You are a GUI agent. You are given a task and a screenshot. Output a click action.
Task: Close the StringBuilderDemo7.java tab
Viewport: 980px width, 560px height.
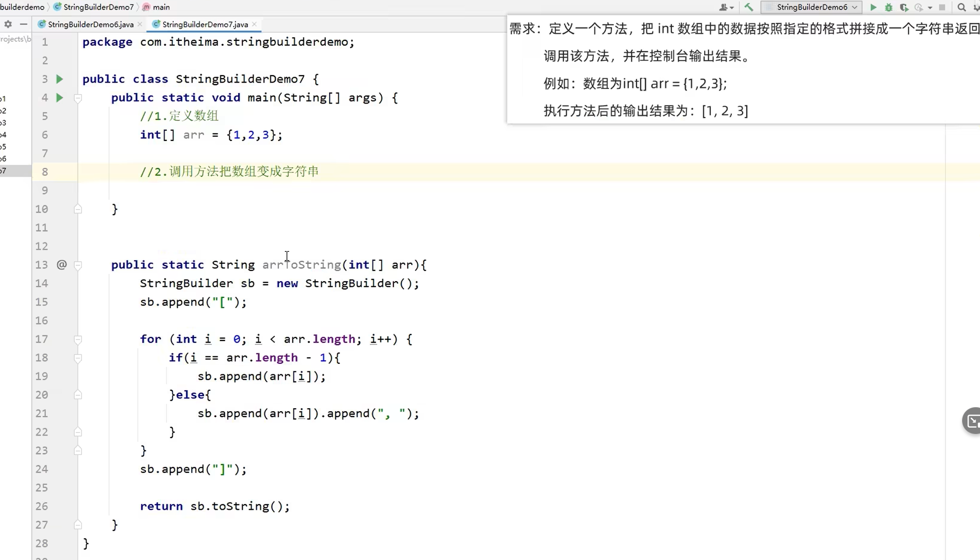(x=254, y=24)
